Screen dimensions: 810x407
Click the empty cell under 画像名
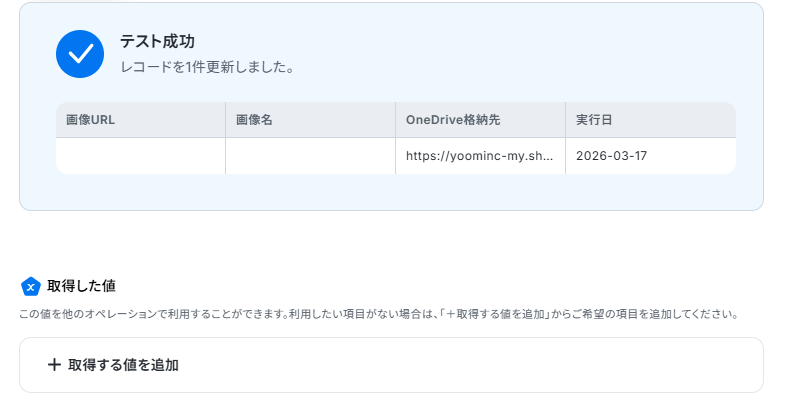pos(310,156)
